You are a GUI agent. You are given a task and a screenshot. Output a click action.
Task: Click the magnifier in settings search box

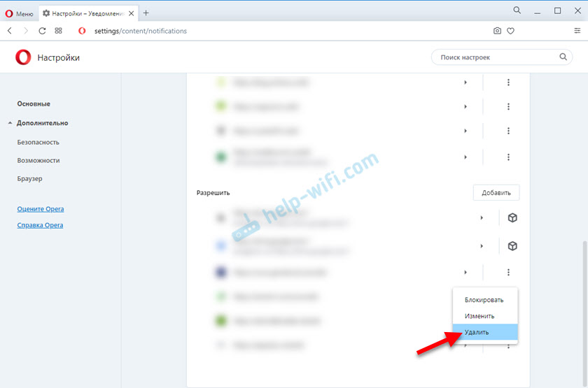[563, 57]
